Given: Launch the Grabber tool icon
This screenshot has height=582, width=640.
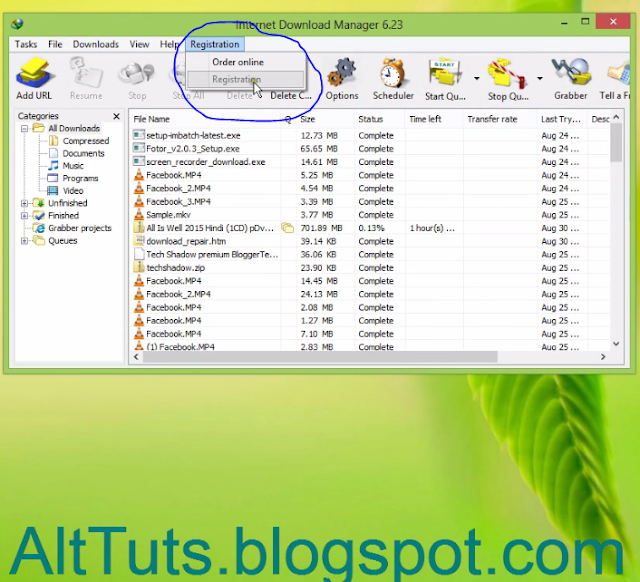Looking at the screenshot, I should point(571,73).
